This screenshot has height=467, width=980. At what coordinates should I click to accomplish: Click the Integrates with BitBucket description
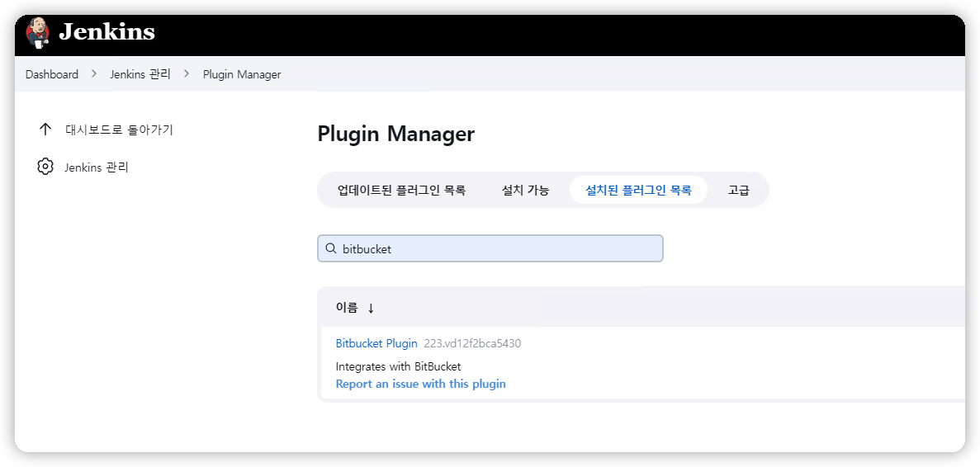pos(398,366)
